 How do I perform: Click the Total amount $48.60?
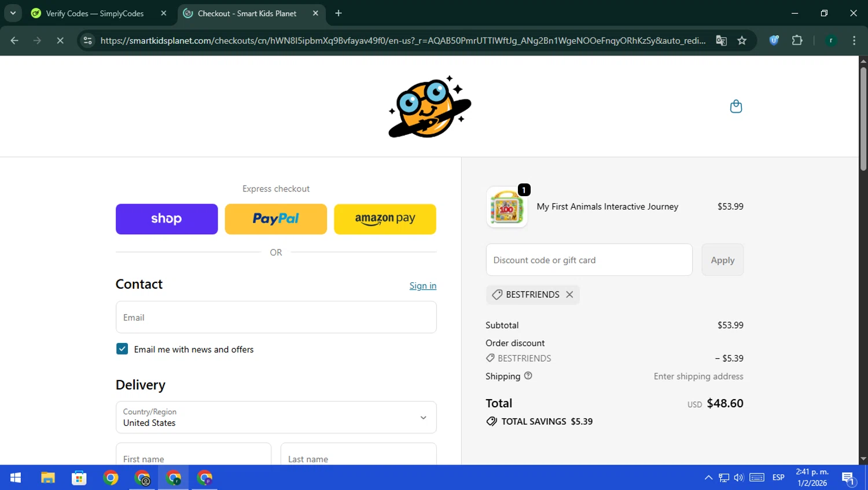coord(725,403)
